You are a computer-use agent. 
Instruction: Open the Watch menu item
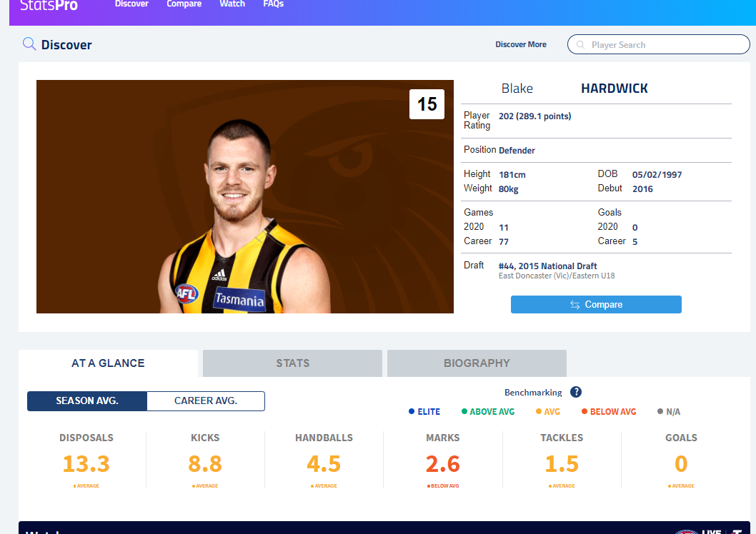point(232,4)
